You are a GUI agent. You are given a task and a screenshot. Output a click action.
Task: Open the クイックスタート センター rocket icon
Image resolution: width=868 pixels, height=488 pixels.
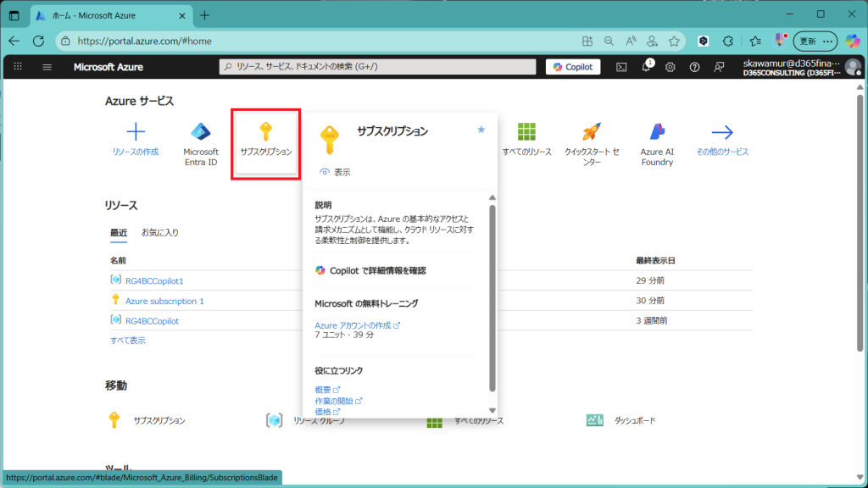tap(591, 132)
